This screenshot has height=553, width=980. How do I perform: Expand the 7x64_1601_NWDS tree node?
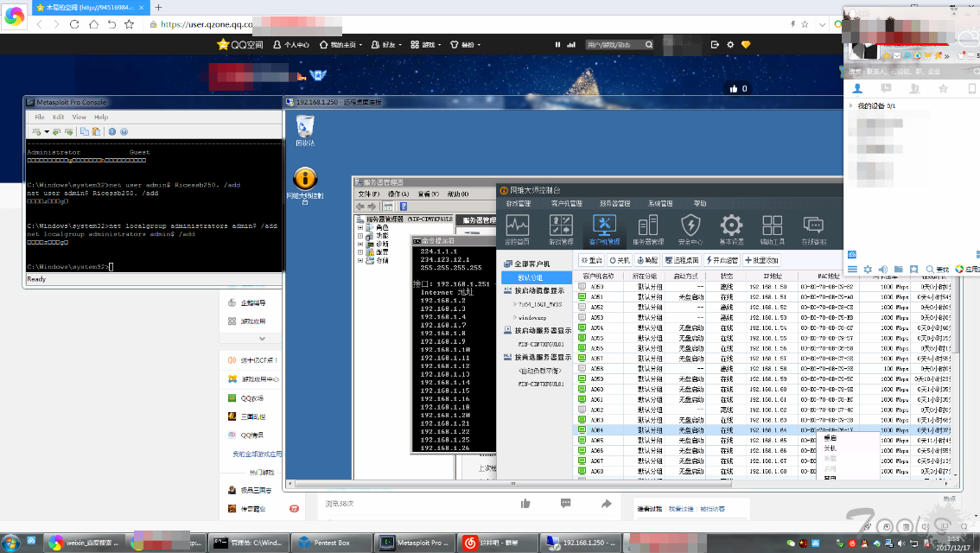click(514, 304)
